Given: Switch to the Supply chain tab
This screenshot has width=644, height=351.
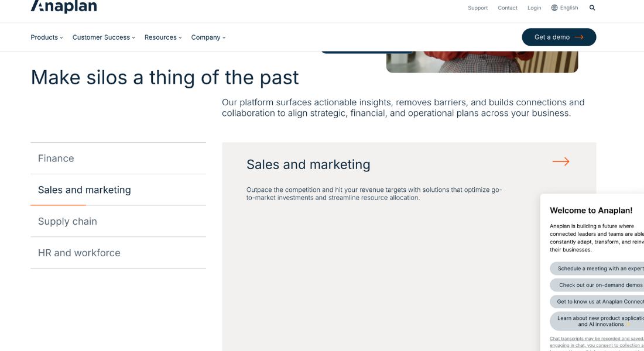Looking at the screenshot, I should coord(67,222).
